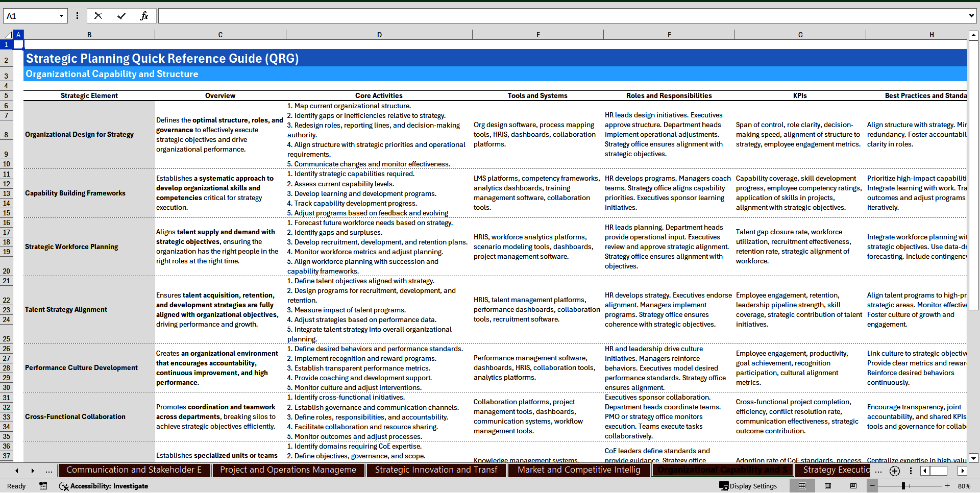Open the Insert Function (fx) dialog

coord(144,16)
